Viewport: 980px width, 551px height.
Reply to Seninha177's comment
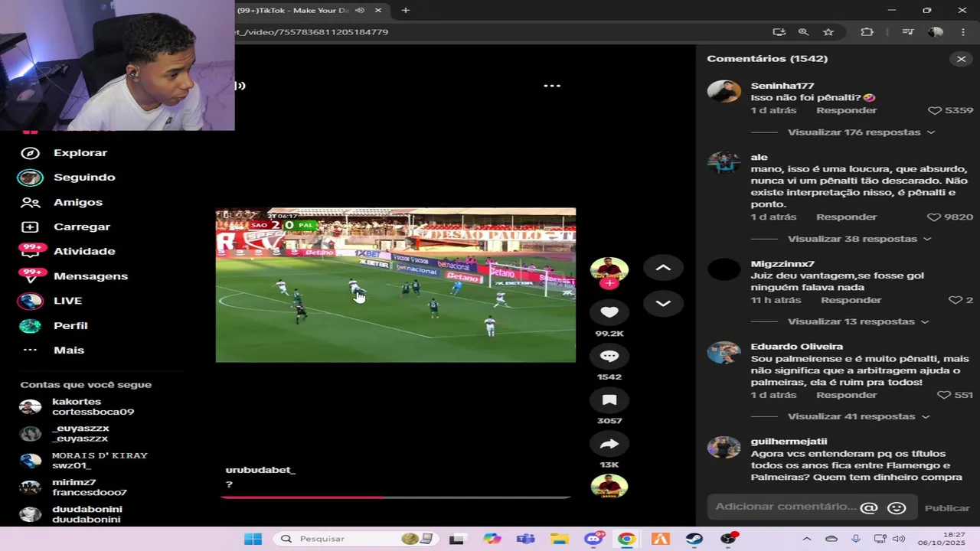coord(846,110)
